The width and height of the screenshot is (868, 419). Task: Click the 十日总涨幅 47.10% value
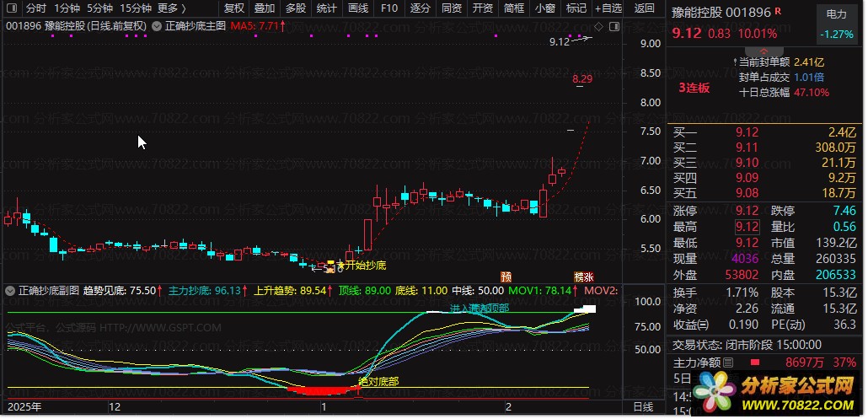812,93
